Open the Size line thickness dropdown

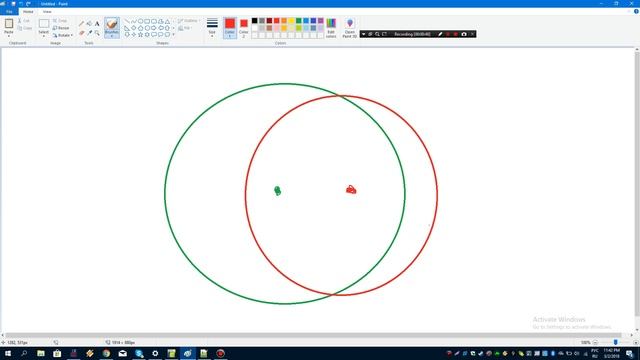pyautogui.click(x=212, y=28)
